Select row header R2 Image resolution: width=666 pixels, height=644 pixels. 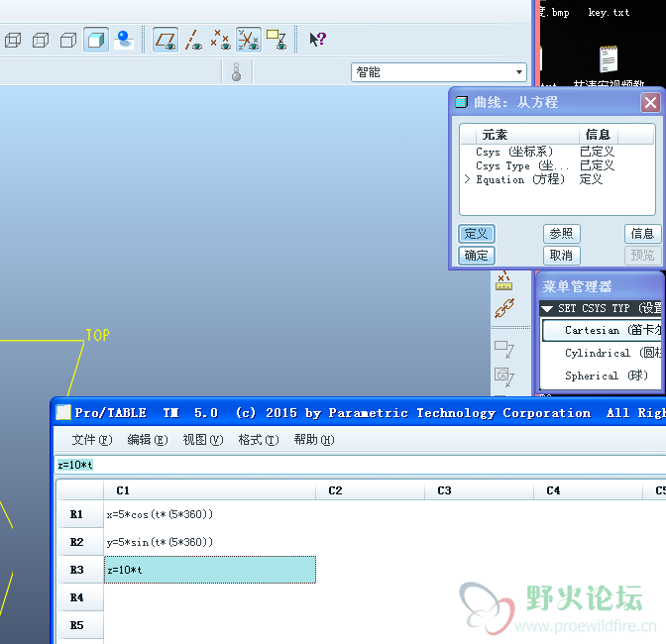click(80, 542)
